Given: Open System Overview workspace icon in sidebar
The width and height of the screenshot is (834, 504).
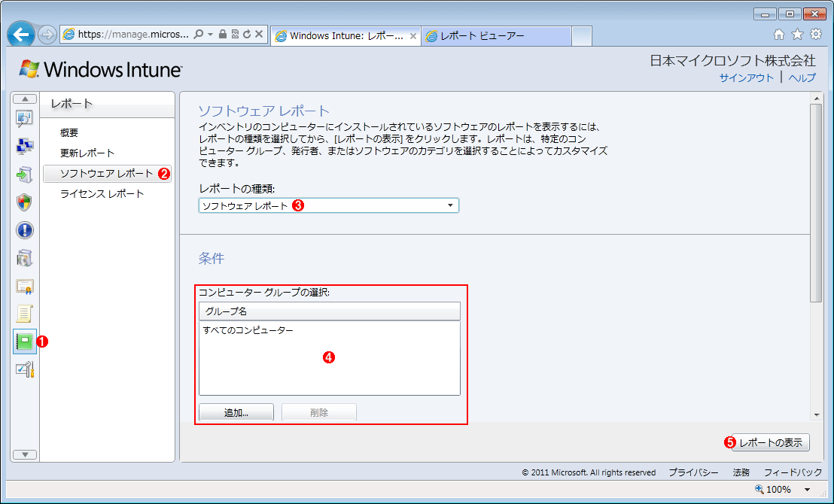Looking at the screenshot, I should (25, 118).
